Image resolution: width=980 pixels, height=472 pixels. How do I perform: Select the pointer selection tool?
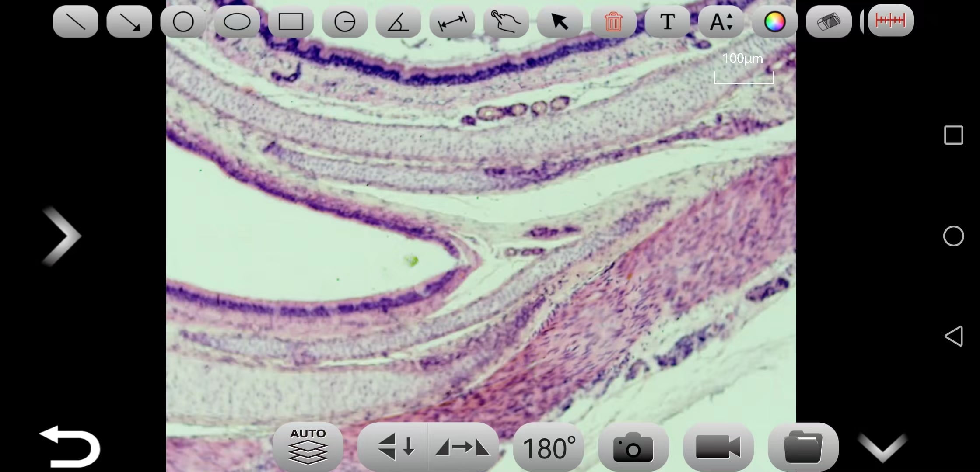560,21
